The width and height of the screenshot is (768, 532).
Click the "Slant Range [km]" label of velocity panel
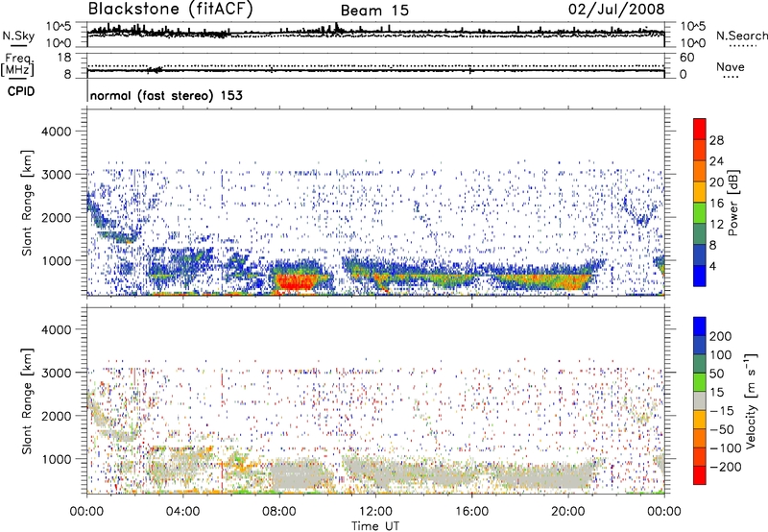27,401
